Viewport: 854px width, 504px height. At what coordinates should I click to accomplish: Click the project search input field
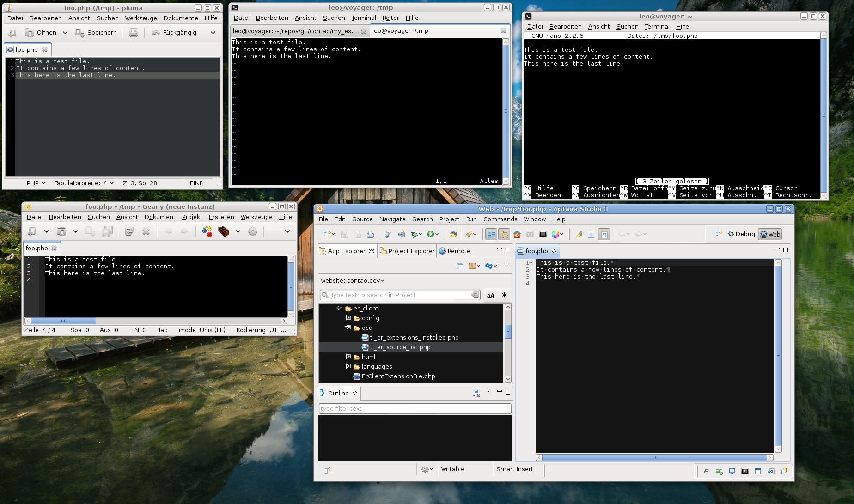(400, 295)
